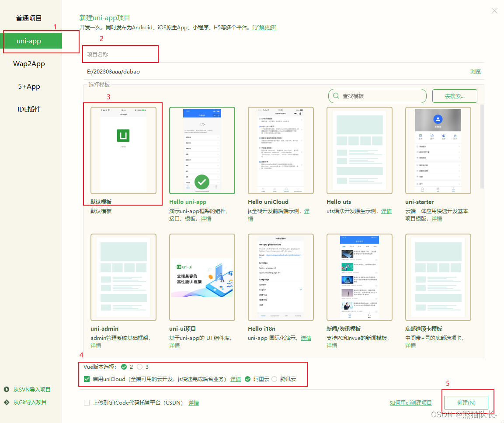This screenshot has width=504, height=423.
Task: Select the uni-admin template thumbnail
Action: click(x=123, y=277)
